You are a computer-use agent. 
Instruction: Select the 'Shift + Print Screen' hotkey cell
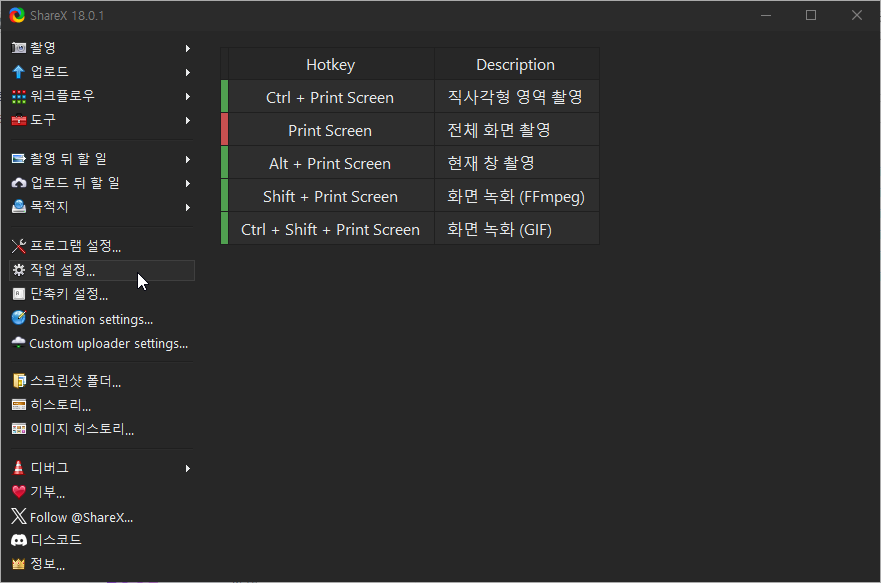click(331, 195)
